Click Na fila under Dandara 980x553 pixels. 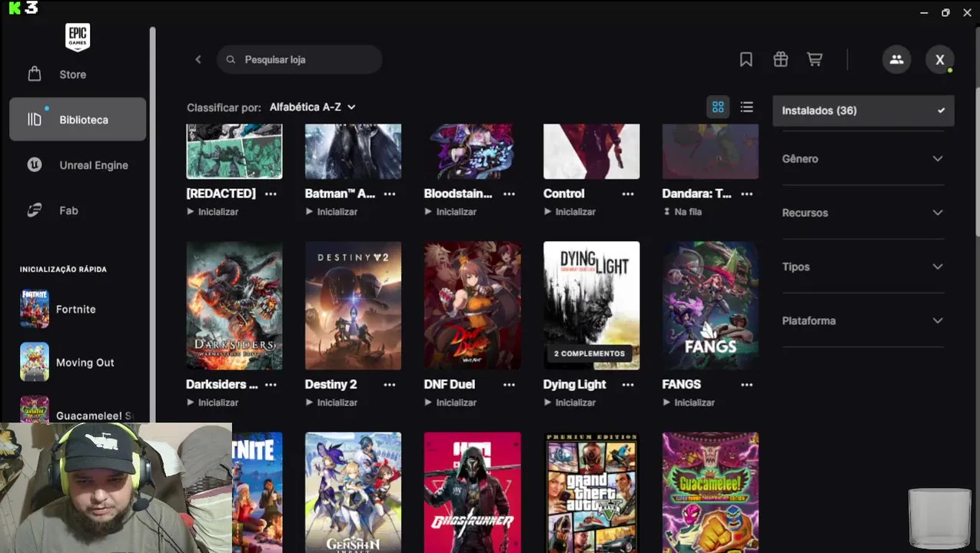[x=683, y=211]
